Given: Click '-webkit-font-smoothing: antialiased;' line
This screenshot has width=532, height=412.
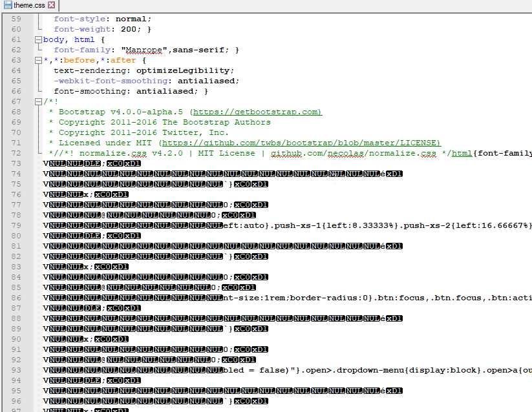Looking at the screenshot, I should click(147, 81).
